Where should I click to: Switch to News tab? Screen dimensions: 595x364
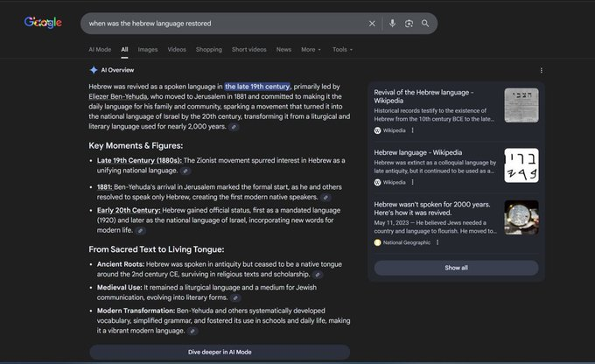click(283, 49)
